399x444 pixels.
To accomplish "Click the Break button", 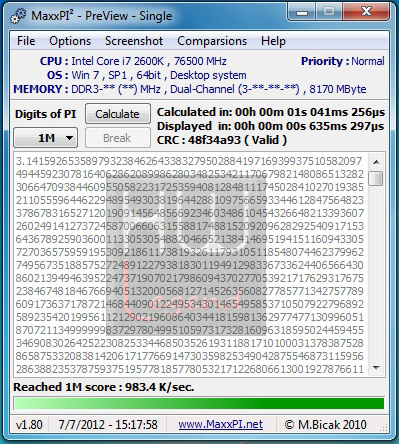I will [118, 138].
